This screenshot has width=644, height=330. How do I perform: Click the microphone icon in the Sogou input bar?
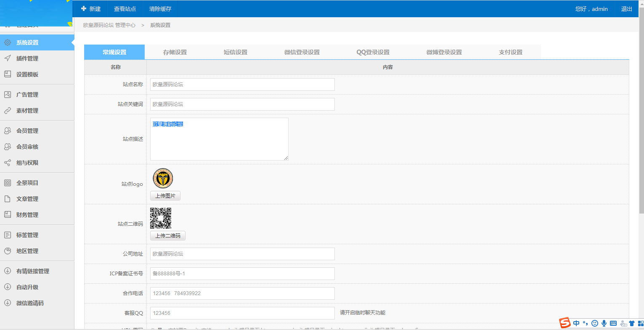coord(604,323)
